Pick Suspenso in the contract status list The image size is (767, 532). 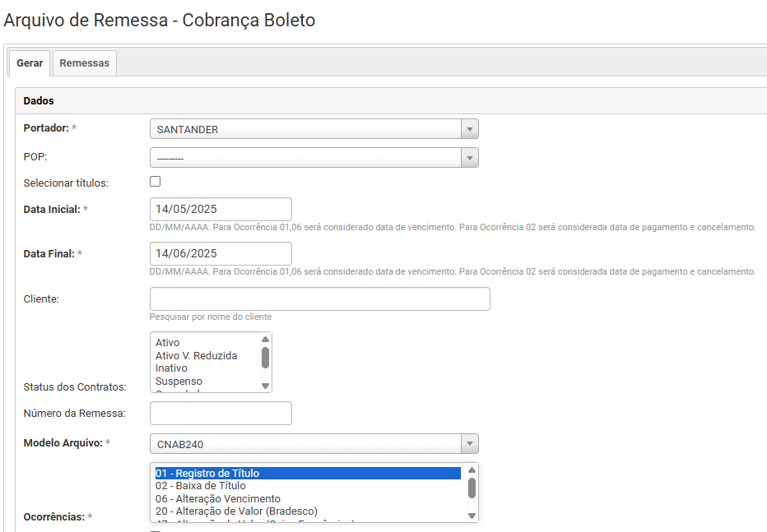179,382
